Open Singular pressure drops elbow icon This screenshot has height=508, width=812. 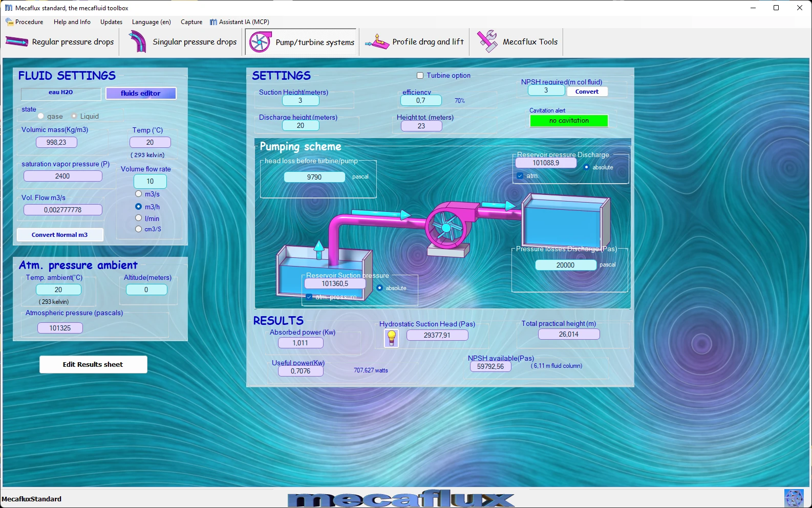(137, 41)
